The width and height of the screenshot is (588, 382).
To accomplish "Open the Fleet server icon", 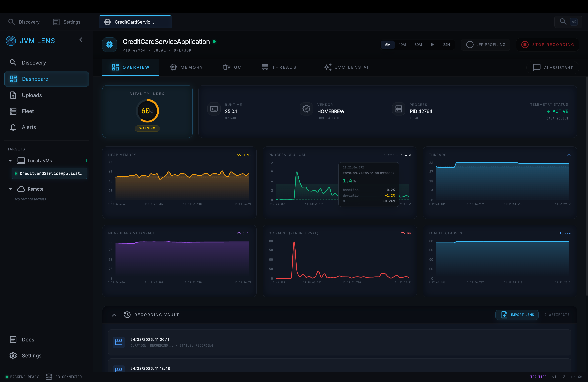I will (x=13, y=111).
